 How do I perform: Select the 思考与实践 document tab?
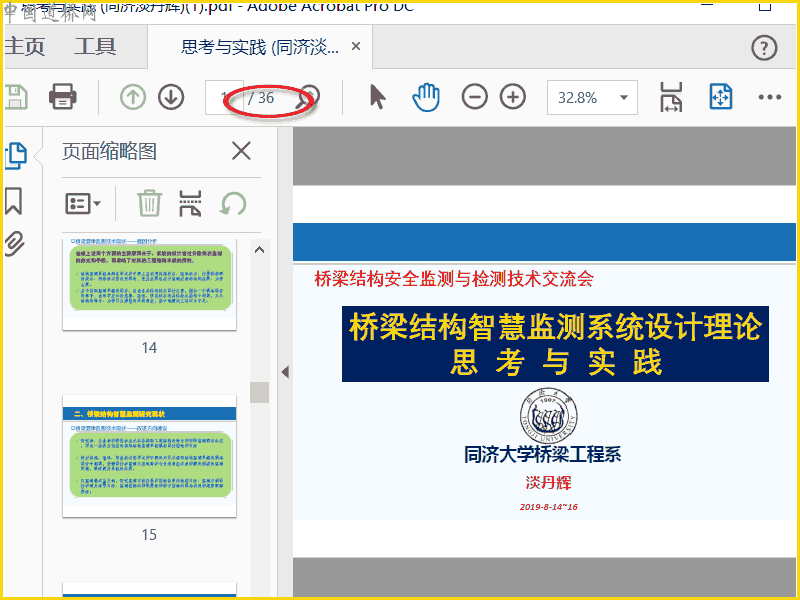pos(260,47)
